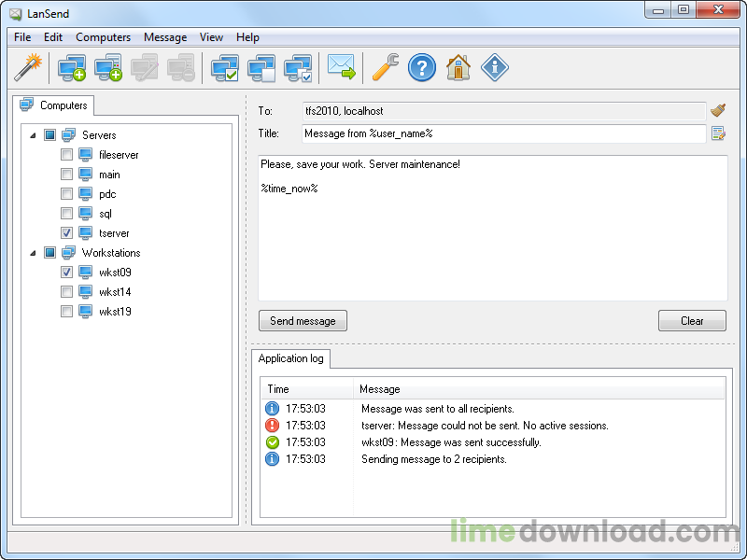The height and width of the screenshot is (560, 747).
Task: Click the grayed remove computer icon
Action: (181, 67)
